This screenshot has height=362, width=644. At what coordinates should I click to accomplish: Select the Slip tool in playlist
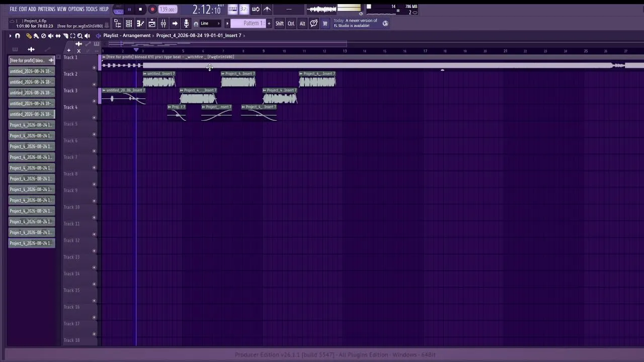[x=58, y=36]
